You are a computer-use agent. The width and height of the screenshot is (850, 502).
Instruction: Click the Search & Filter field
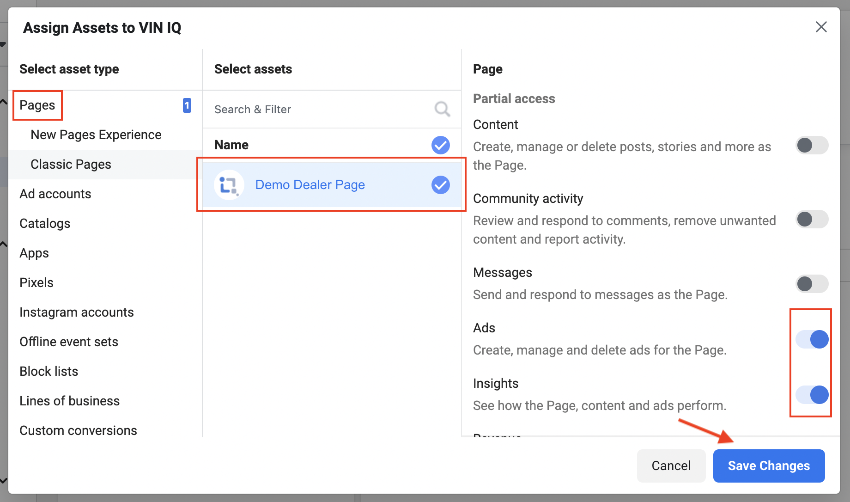click(x=332, y=109)
